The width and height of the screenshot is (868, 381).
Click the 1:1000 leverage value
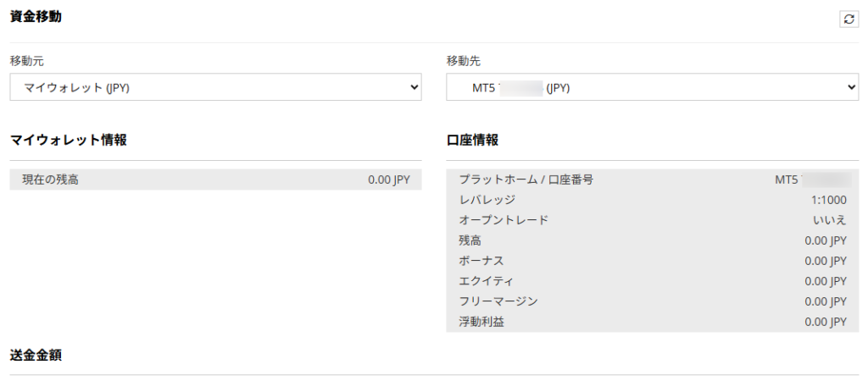click(828, 200)
